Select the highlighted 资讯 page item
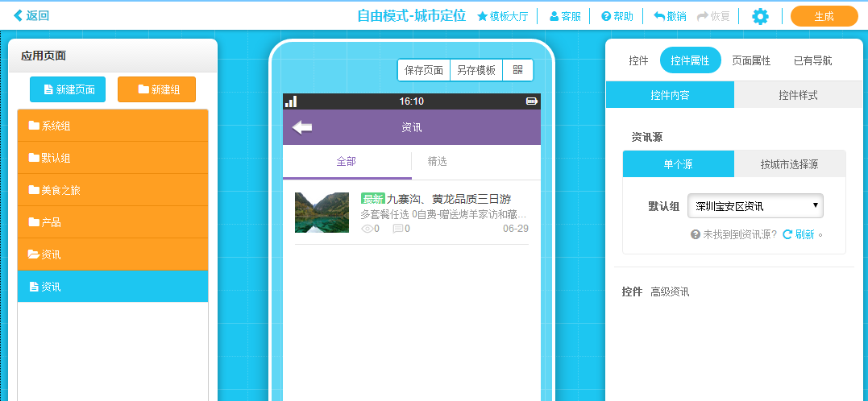This screenshot has height=401, width=868. [113, 287]
